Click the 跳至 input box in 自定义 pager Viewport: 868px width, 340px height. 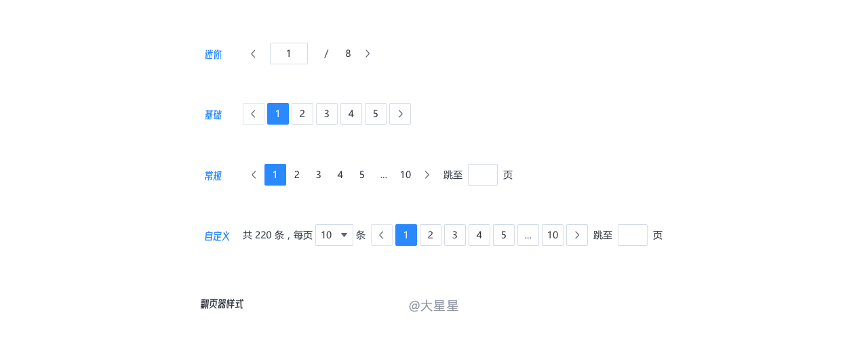click(x=633, y=235)
